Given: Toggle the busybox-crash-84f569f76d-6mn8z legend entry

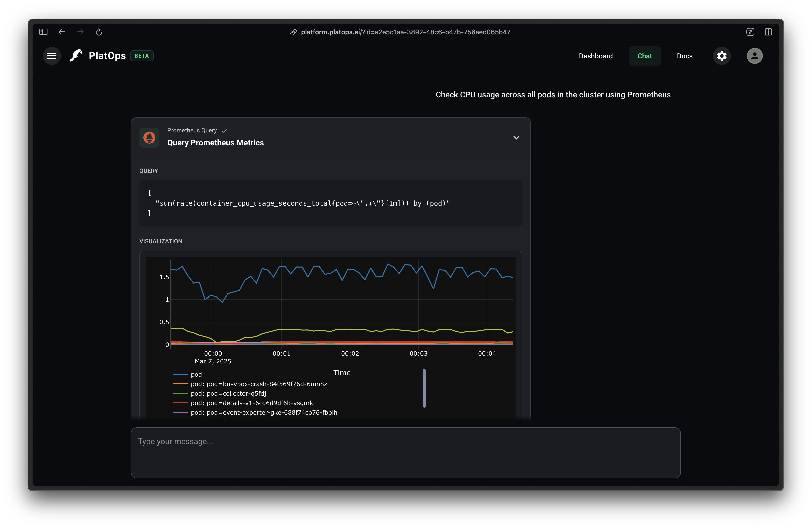Looking at the screenshot, I should point(250,384).
